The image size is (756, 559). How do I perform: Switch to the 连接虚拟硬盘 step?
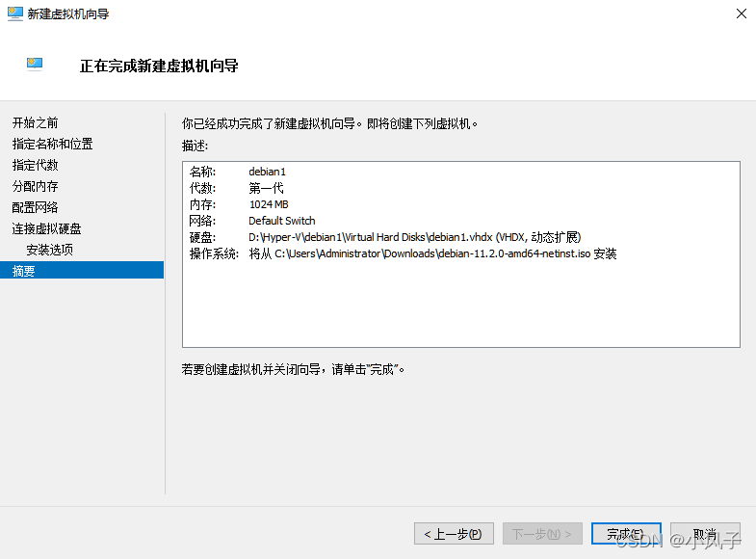point(46,229)
